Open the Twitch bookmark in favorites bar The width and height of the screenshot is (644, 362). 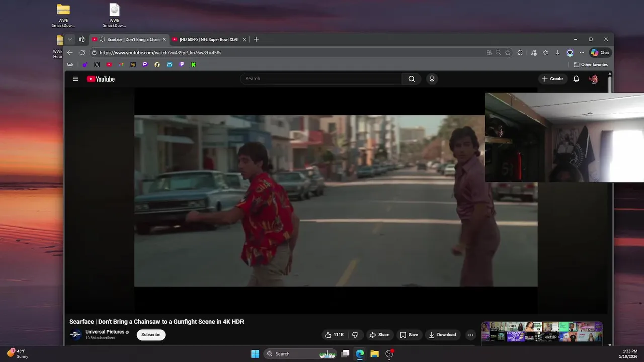pos(182,64)
